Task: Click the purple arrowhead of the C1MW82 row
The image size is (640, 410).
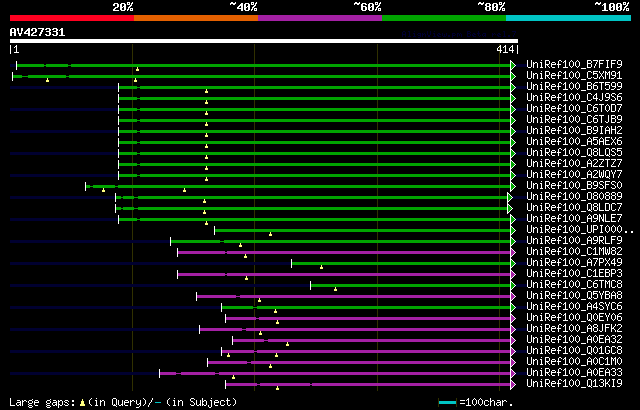Action: (x=513, y=253)
